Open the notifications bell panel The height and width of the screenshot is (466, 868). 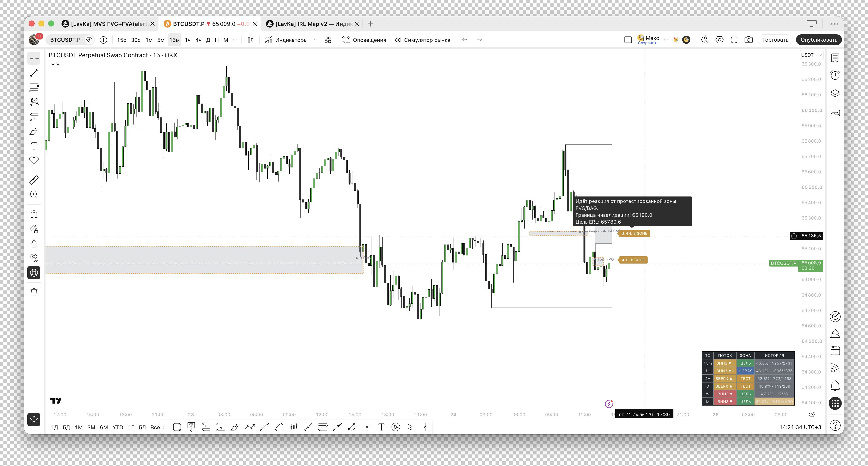(x=835, y=385)
